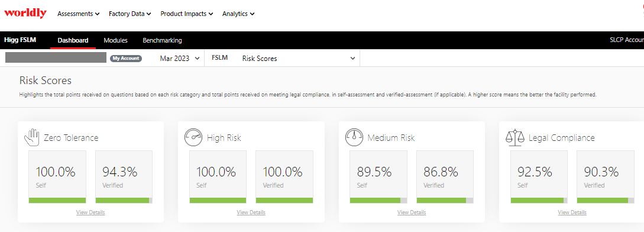Open the Assessments dropdown menu
Image resolution: width=644 pixels, height=232 pixels.
click(x=79, y=14)
